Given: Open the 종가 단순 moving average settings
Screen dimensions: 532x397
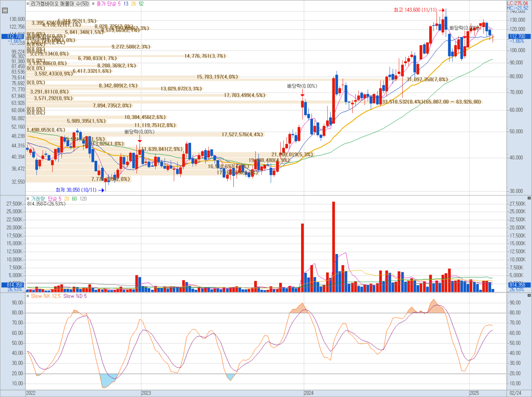Looking at the screenshot, I should click(108, 4).
